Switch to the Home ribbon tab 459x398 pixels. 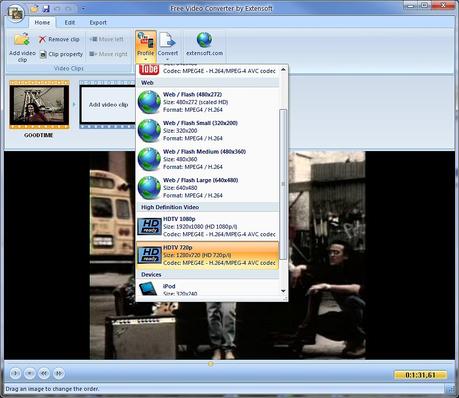42,23
